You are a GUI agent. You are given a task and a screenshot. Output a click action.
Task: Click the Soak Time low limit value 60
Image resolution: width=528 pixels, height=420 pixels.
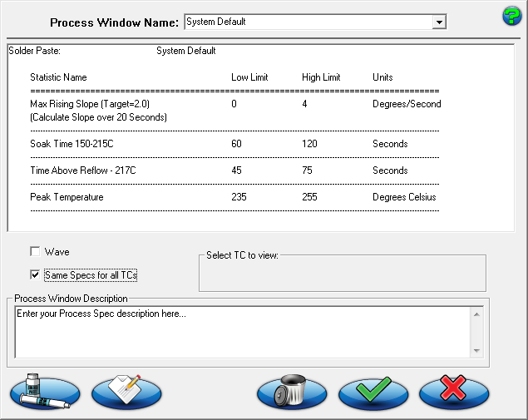[x=236, y=144]
